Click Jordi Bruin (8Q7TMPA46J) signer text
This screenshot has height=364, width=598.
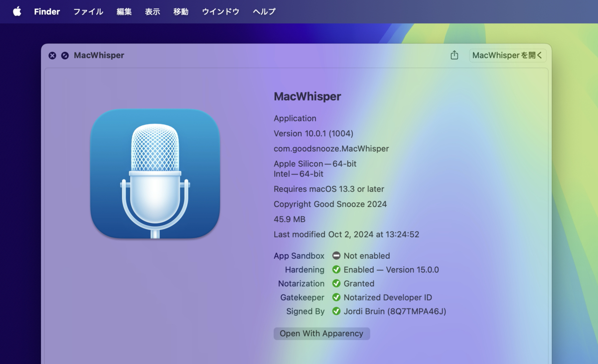tap(395, 311)
